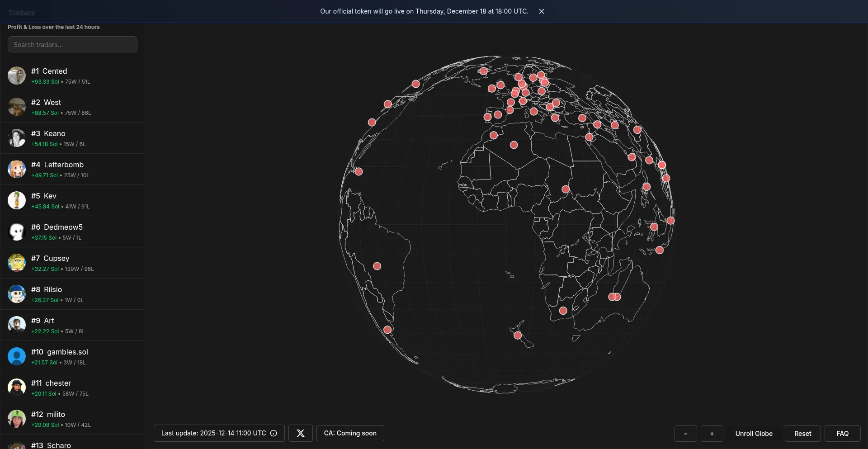
Task: Dismiss the token launch announcement banner
Action: (x=542, y=11)
